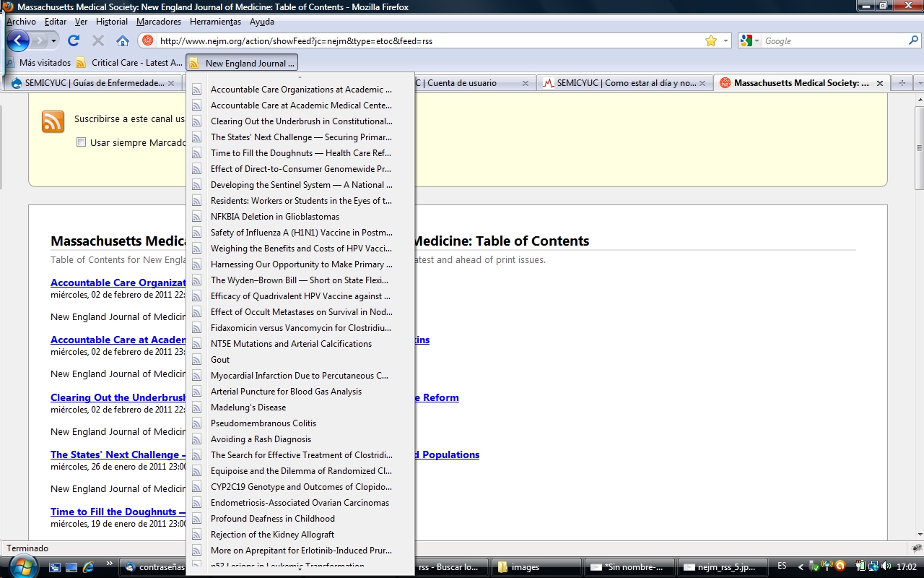The height and width of the screenshot is (578, 924).
Task: Show more quick launch icons chevron
Action: point(110,563)
